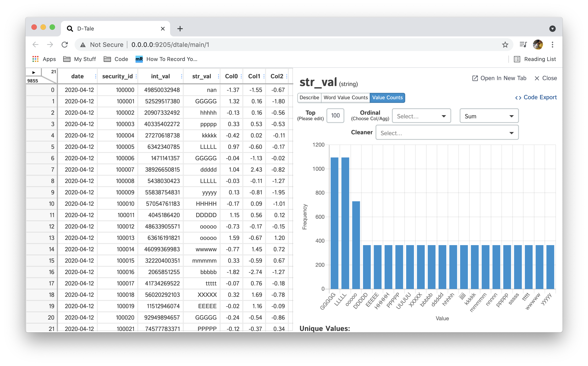Image resolution: width=588 pixels, height=366 pixels.
Task: Open the main menu triangle arrow
Action: point(34,72)
